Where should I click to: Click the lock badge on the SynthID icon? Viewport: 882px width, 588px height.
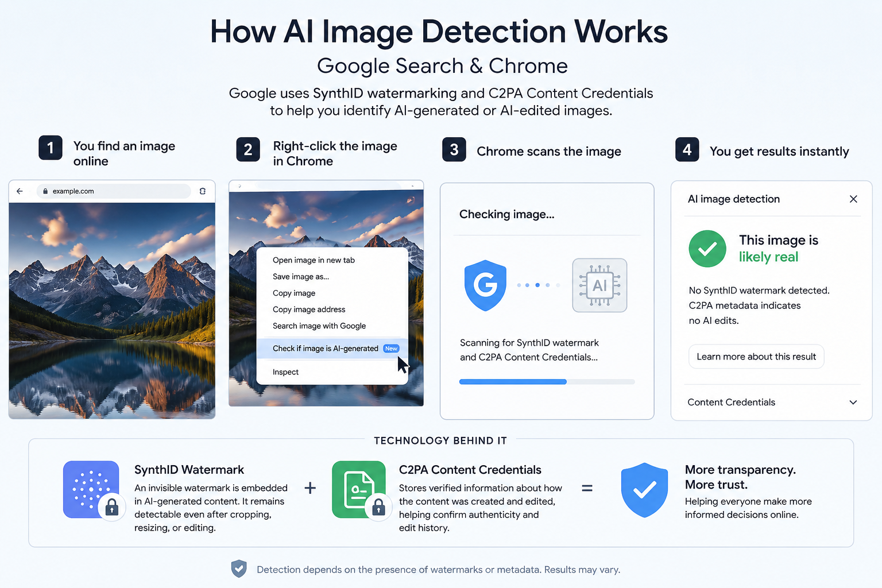pos(112,507)
